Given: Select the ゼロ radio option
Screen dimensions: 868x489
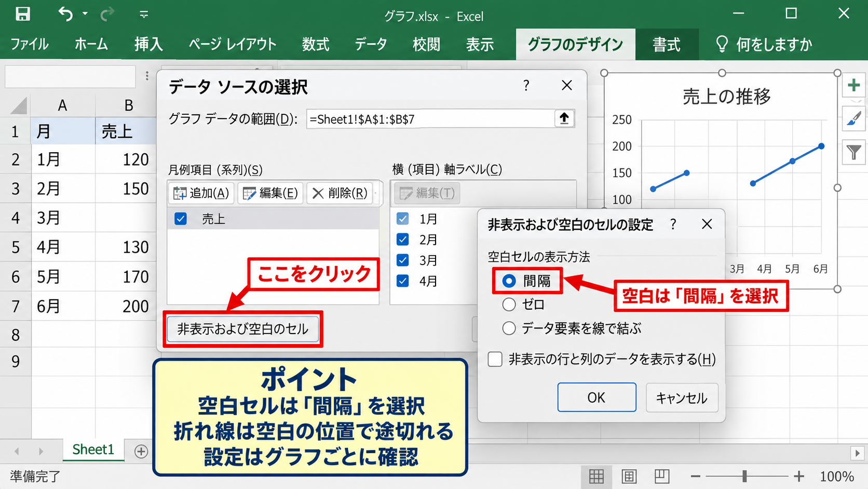Looking at the screenshot, I should pyautogui.click(x=509, y=305).
